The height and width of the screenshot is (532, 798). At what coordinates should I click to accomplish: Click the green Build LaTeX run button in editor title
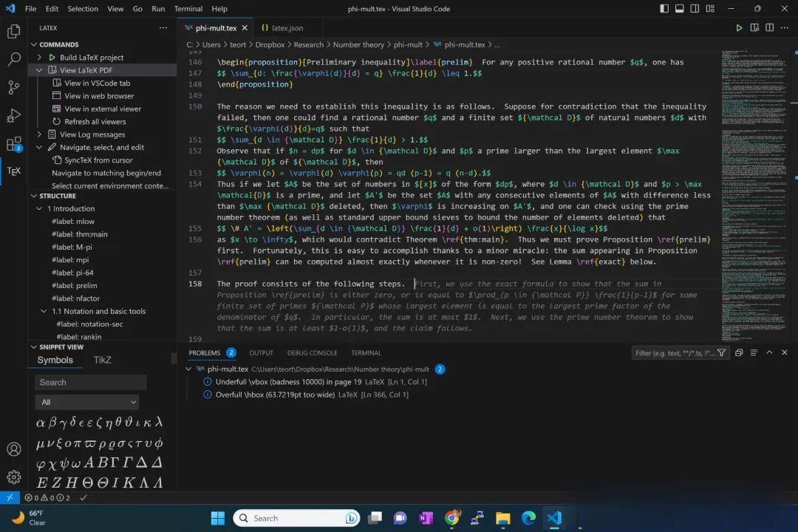point(739,28)
